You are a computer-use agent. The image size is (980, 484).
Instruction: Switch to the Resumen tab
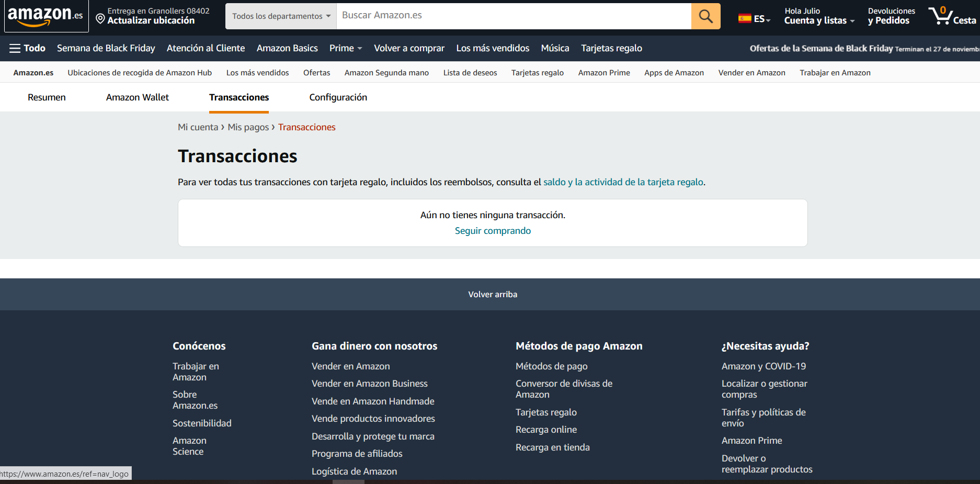pos(47,97)
